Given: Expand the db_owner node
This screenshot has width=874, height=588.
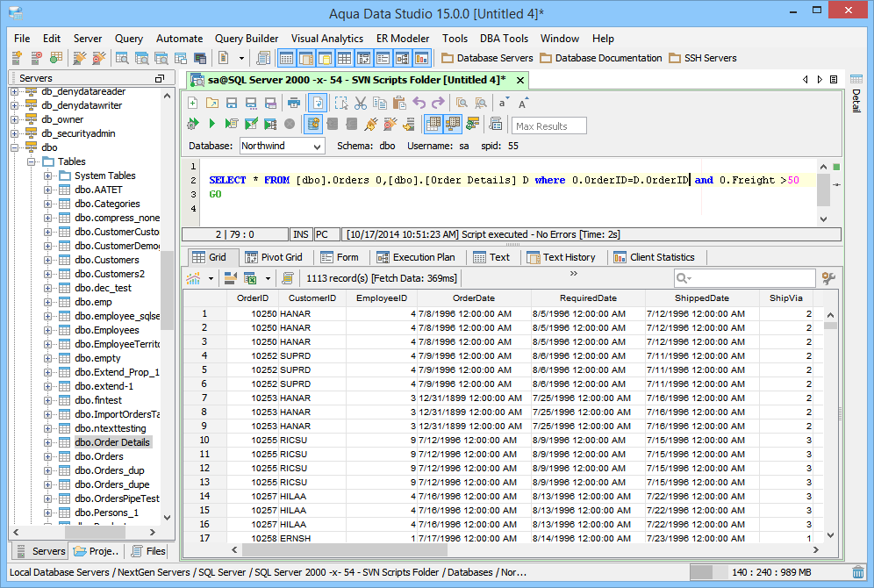Looking at the screenshot, I should pos(15,119).
